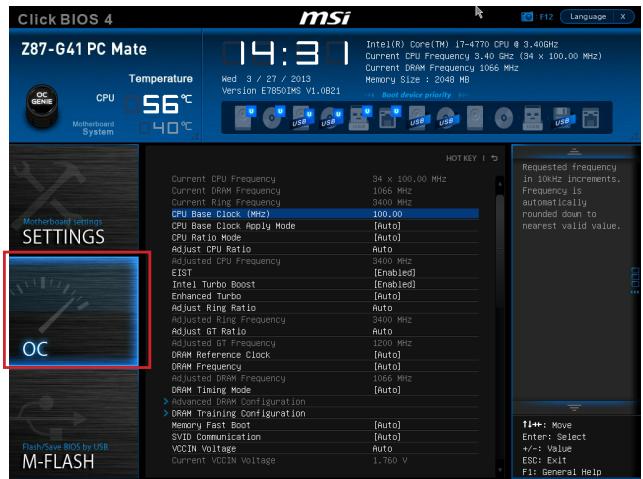Select the Intel Turbo Boost row label
643x479 pixels.
[214, 284]
